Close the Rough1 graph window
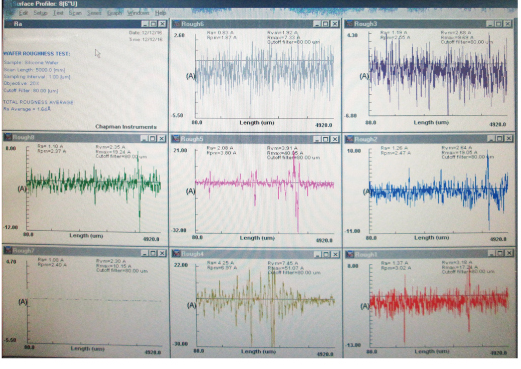 coord(509,253)
